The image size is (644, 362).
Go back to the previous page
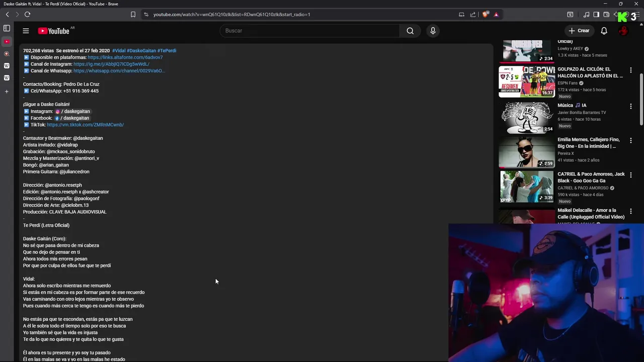7,15
